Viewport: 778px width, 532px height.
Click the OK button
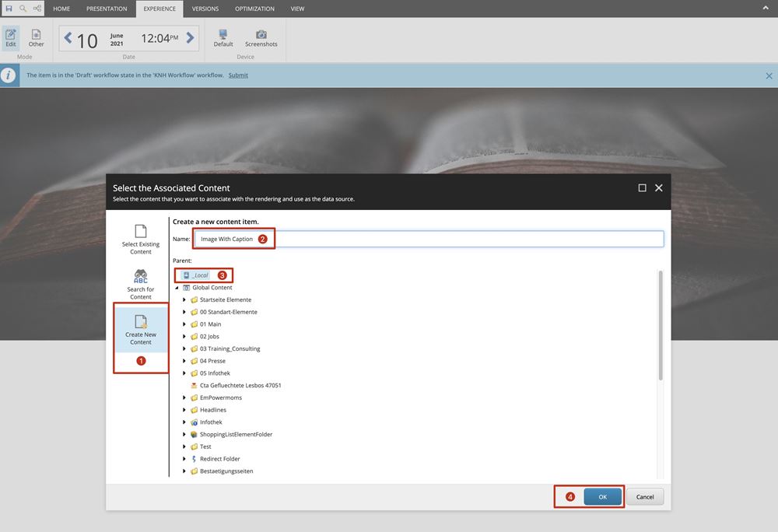(603, 496)
